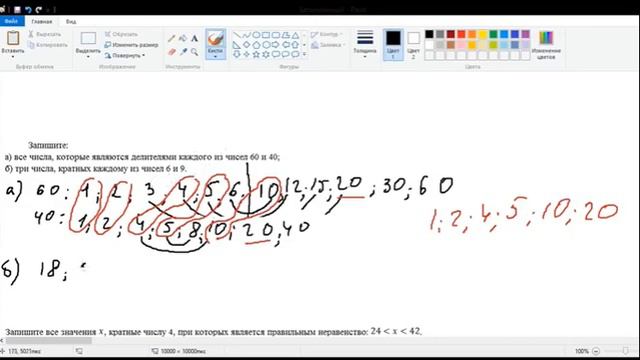Image resolution: width=640 pixels, height=360 pixels.
Task: Click the horizontal scrollbar thumb
Action: [x=49, y=340]
